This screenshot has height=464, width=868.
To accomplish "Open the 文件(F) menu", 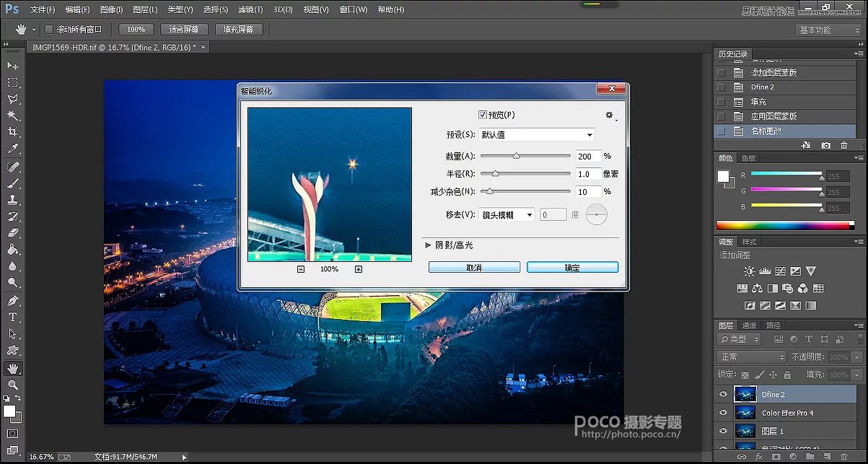I will (43, 9).
